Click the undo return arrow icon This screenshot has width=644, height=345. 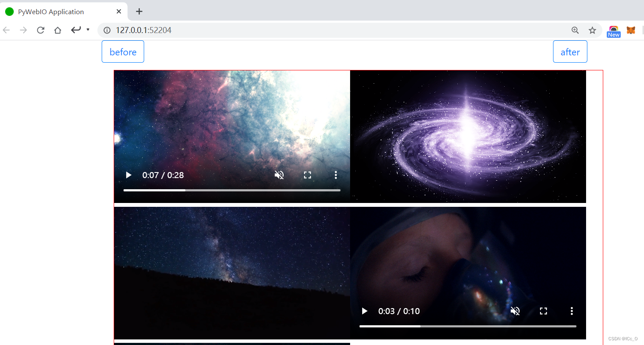76,30
